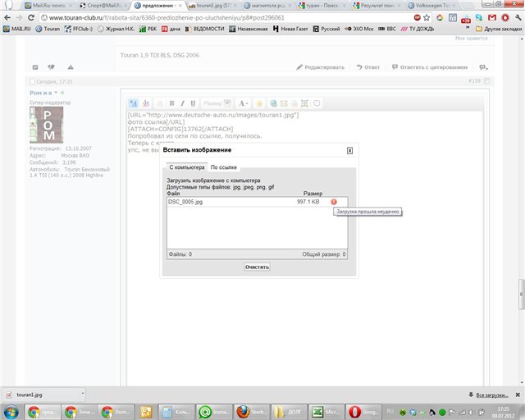Screen dimensions: 525x420
Task: Click the red upload error icon
Action: [334, 202]
